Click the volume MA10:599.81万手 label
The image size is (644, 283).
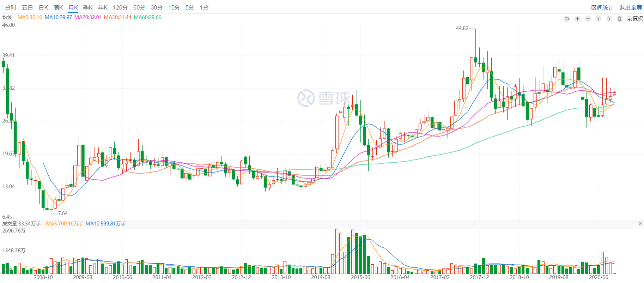point(105,224)
